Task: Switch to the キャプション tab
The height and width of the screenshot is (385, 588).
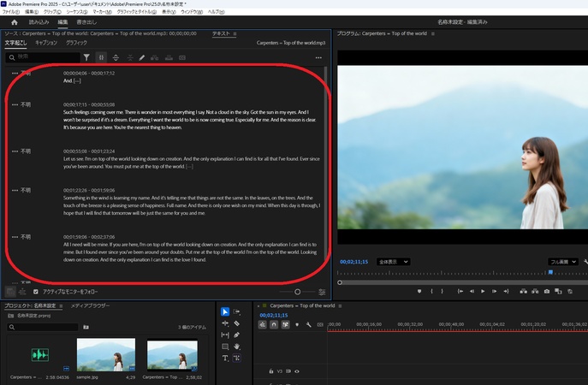Action: pos(46,42)
